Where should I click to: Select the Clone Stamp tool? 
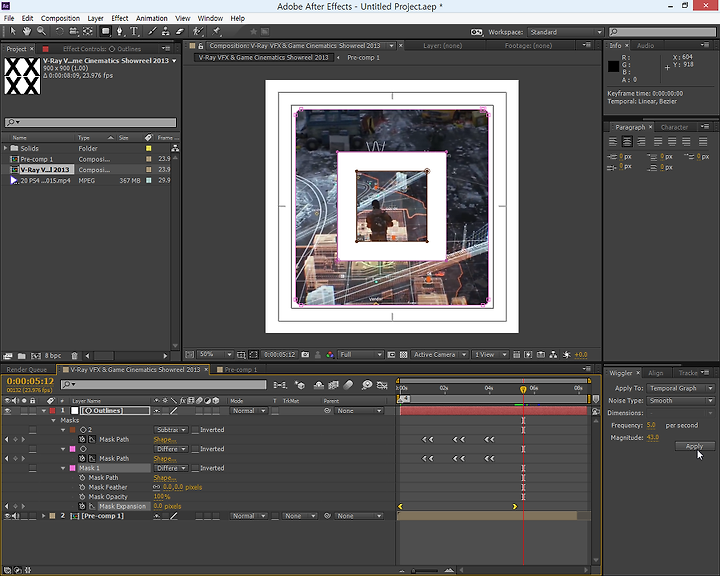coord(166,31)
